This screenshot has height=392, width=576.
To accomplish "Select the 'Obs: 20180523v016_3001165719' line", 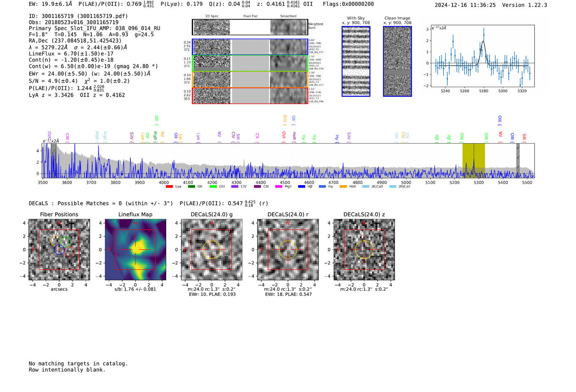I will (x=74, y=22).
